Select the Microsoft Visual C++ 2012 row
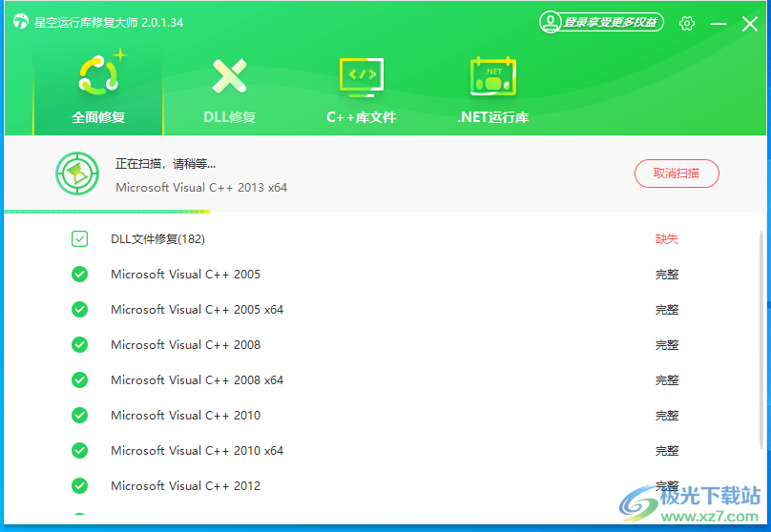Image resolution: width=771 pixels, height=532 pixels. (x=185, y=486)
